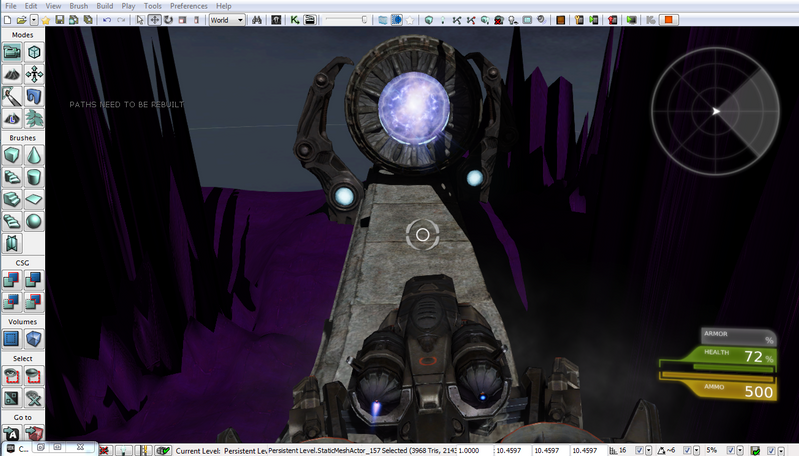The image size is (799, 456).
Task: Click the Build Geometry icon
Action: [429, 20]
